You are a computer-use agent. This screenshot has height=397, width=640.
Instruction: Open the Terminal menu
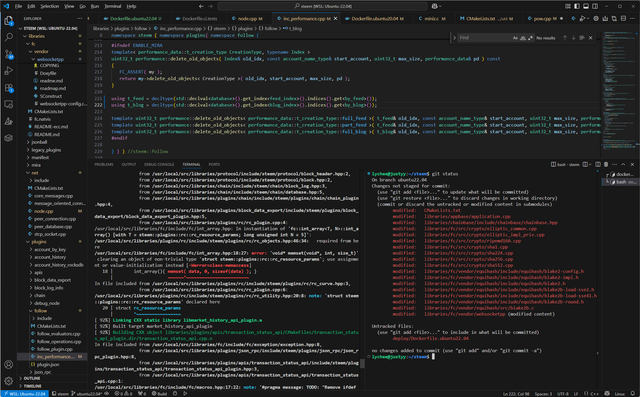(x=112, y=6)
